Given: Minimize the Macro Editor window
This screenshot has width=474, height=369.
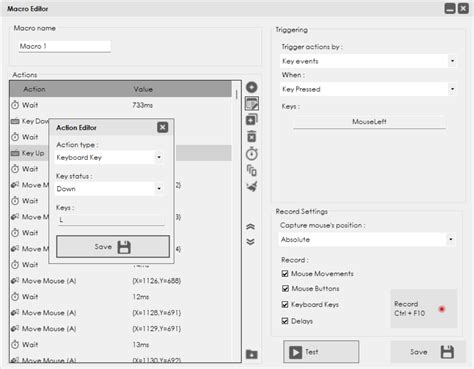Looking at the screenshot, I should pyautogui.click(x=450, y=8).
